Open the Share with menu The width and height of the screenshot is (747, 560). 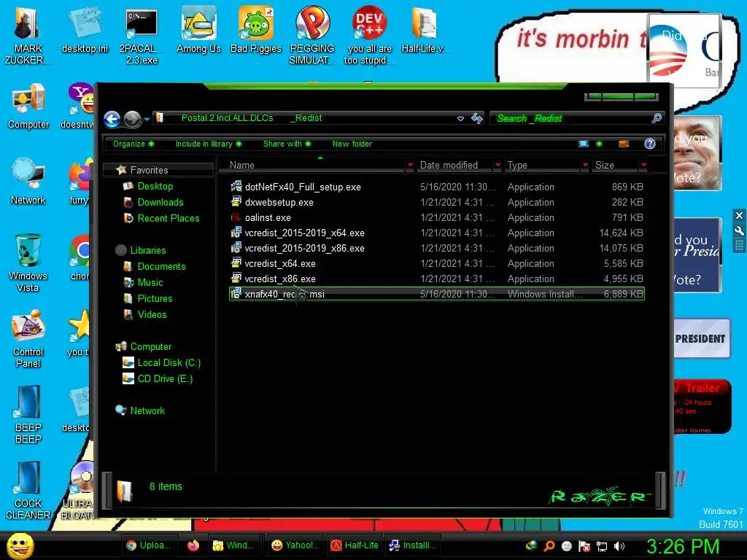point(287,144)
